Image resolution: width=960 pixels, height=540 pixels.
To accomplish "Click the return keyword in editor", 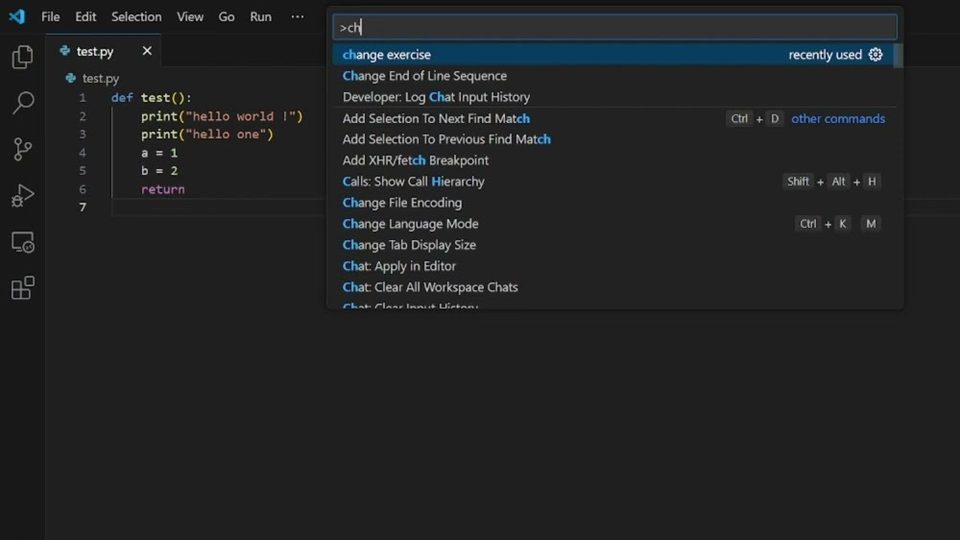I will pos(163,189).
